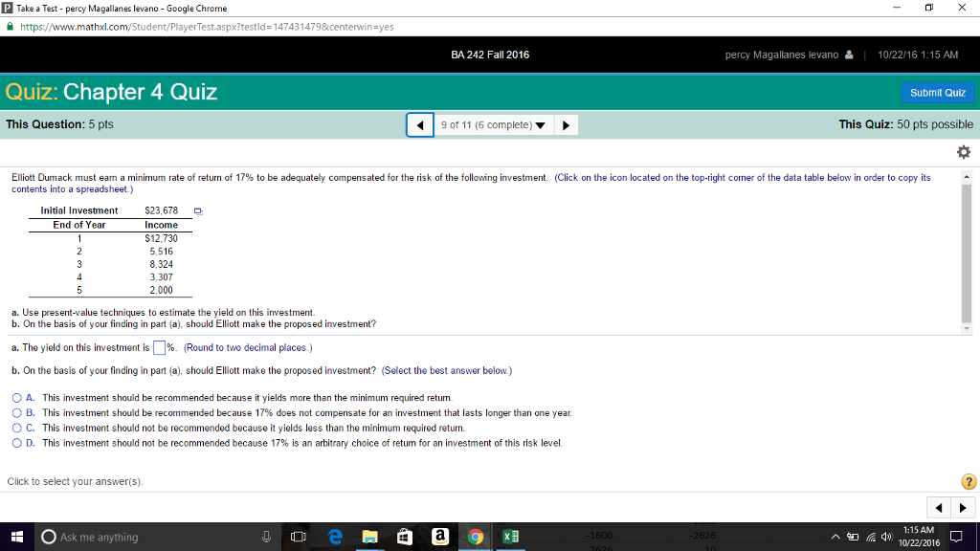Viewport: 980px width, 551px height.
Task: Click the student name 'percy Magallanes levano'
Action: pyautogui.click(x=781, y=55)
